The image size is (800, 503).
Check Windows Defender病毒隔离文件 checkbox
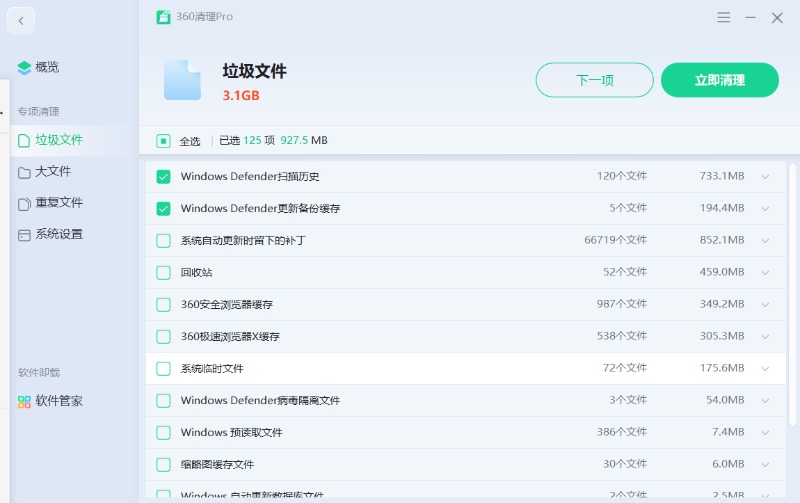[x=163, y=401]
